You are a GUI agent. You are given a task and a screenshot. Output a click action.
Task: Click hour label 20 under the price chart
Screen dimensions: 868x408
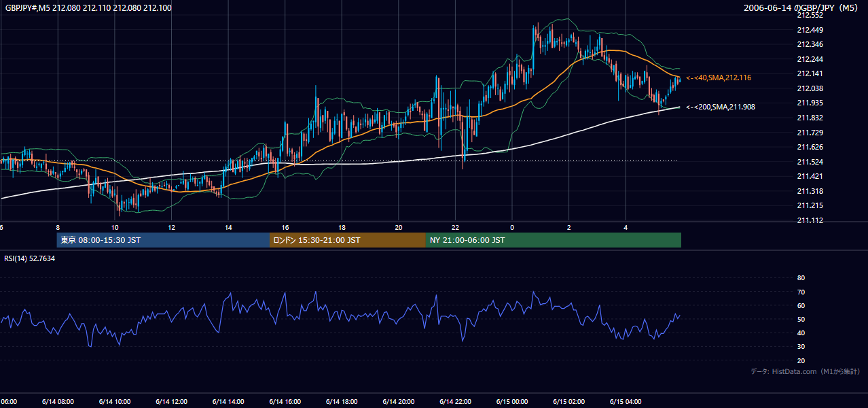coord(399,227)
